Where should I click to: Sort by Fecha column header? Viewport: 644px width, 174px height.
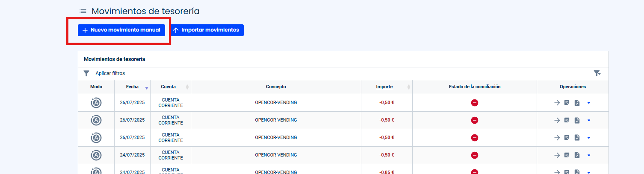coord(132,87)
